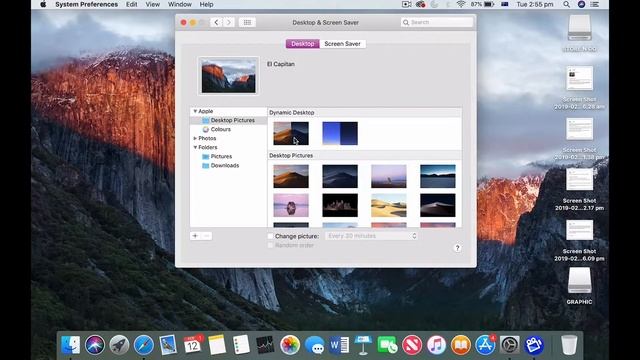
Task: Open FaceTime green icon in dock
Action: (387, 345)
